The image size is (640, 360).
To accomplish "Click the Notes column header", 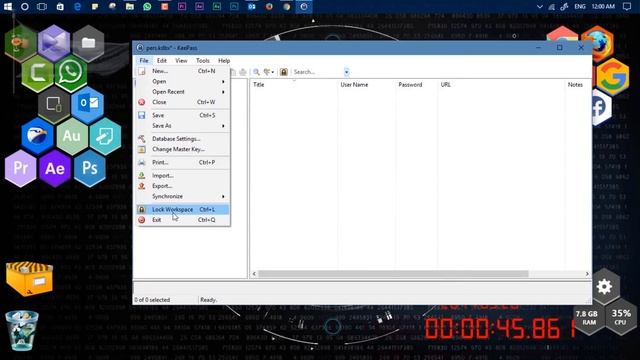I will point(577,84).
